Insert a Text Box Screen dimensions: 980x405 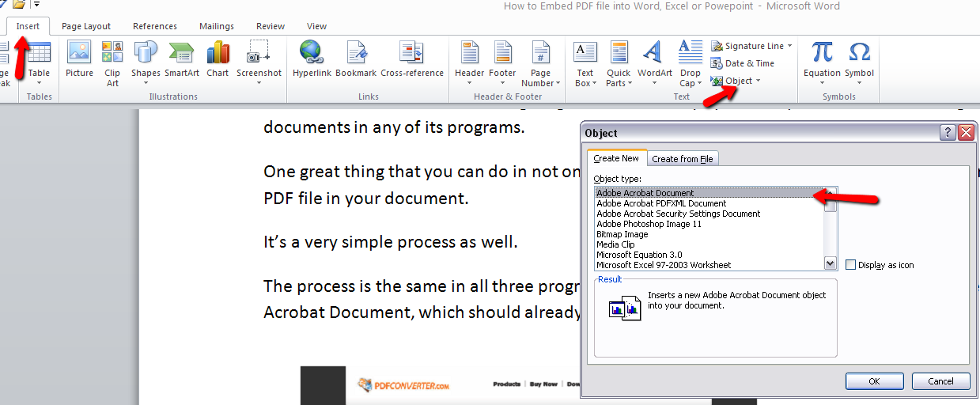[x=585, y=63]
